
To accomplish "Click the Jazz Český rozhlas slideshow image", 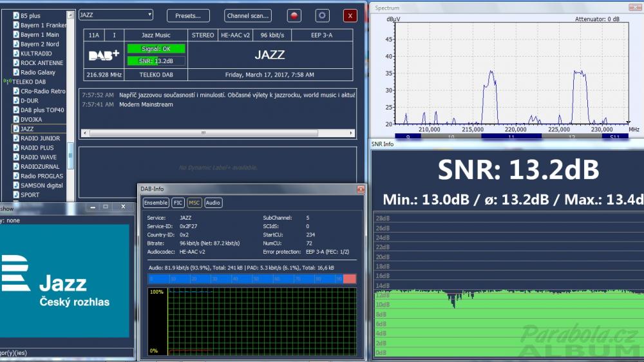I will click(x=64, y=281).
